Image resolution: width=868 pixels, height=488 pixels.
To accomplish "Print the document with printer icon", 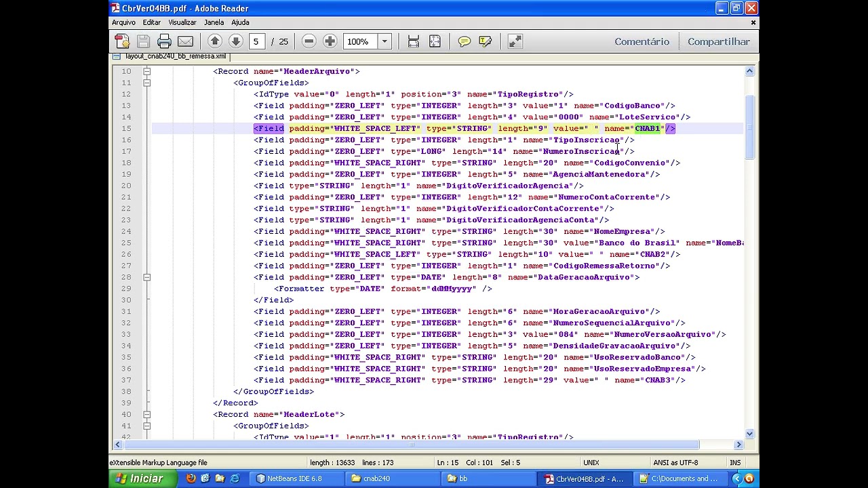I will [x=164, y=41].
